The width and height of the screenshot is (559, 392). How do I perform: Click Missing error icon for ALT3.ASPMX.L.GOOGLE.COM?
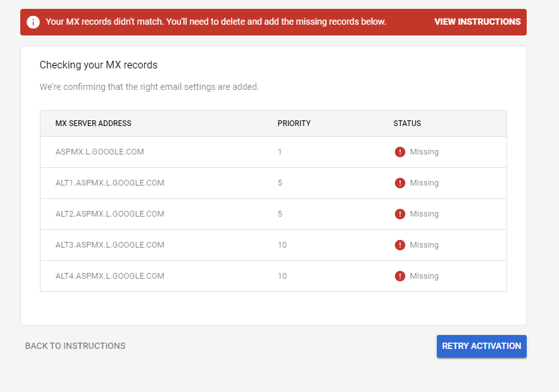[400, 245]
